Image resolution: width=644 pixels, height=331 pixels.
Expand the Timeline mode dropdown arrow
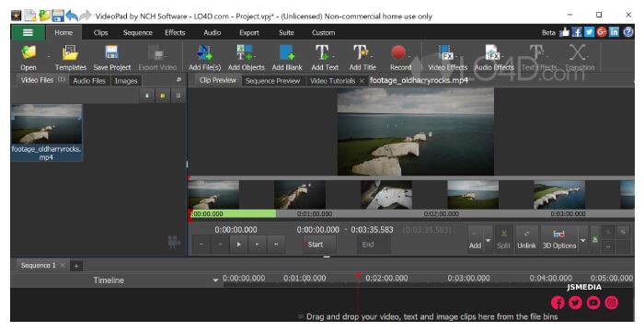click(215, 280)
